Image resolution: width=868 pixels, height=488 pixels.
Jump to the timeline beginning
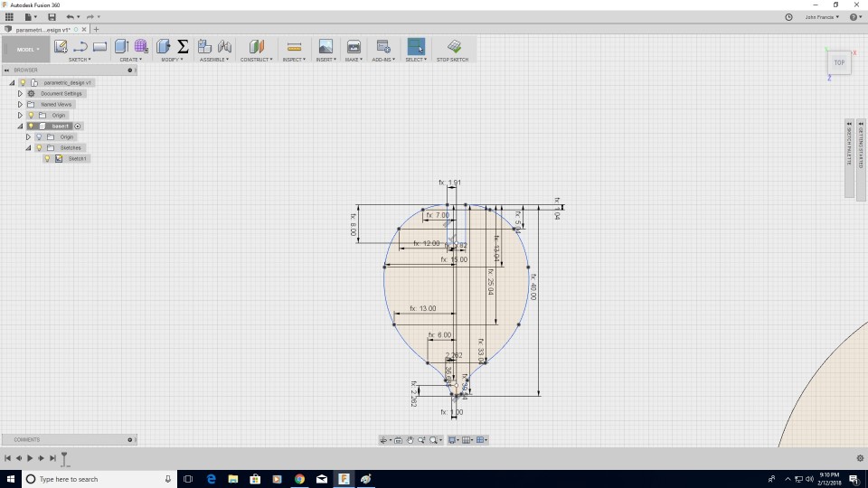[8, 458]
